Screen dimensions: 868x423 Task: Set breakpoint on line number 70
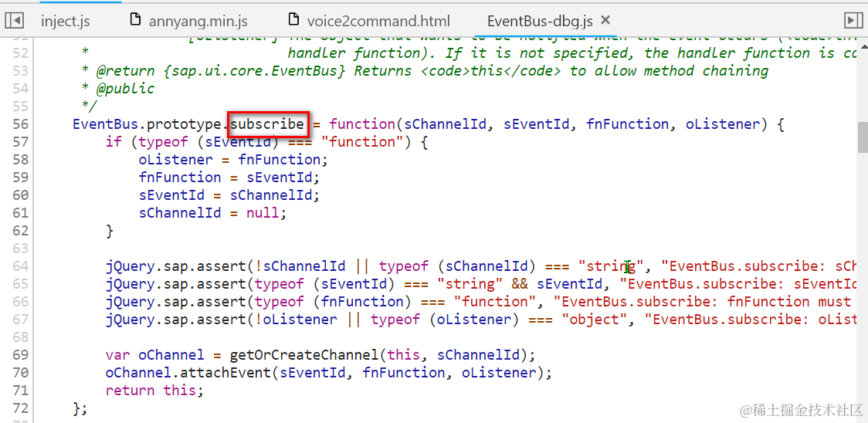[x=20, y=372]
